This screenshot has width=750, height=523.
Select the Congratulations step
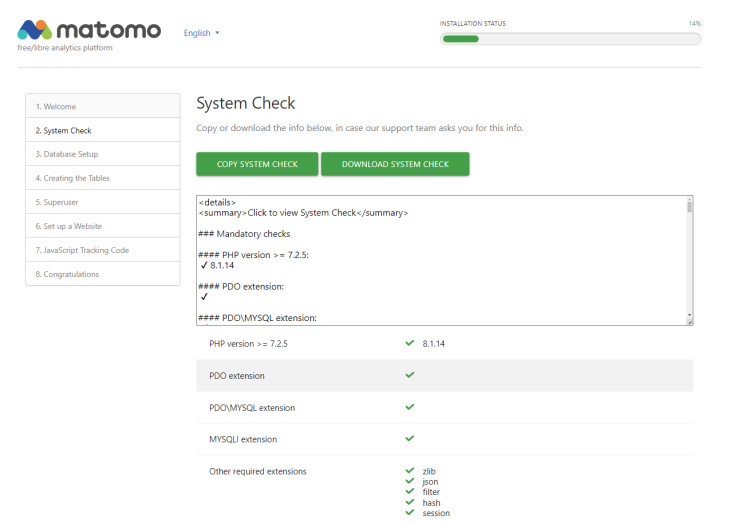(102, 274)
